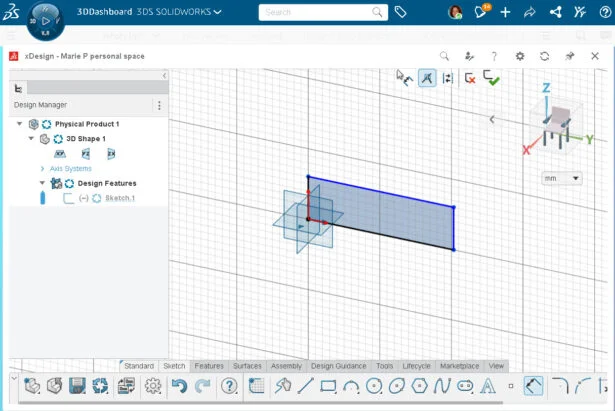The height and width of the screenshot is (411, 615).
Task: Cancel sketch with red X icon
Action: (470, 78)
